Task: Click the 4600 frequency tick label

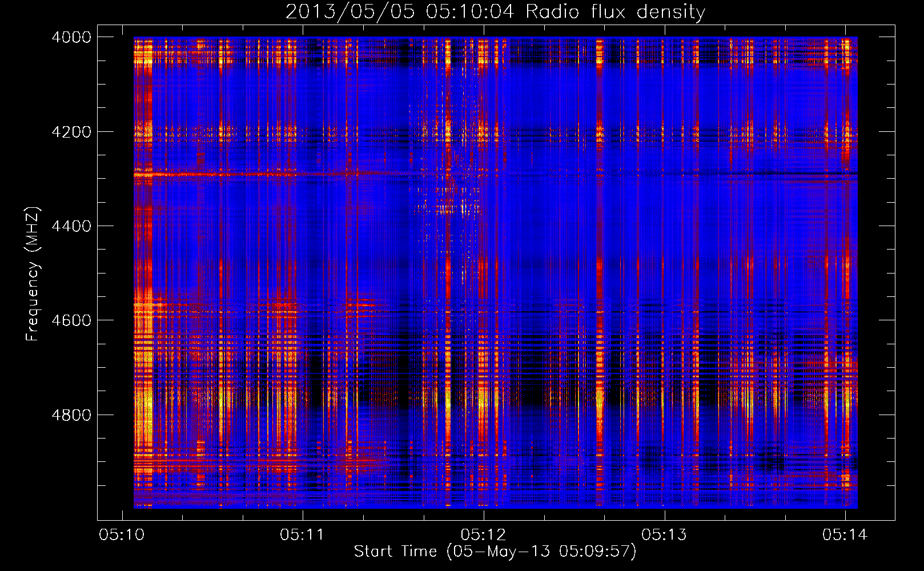Action: 71,320
